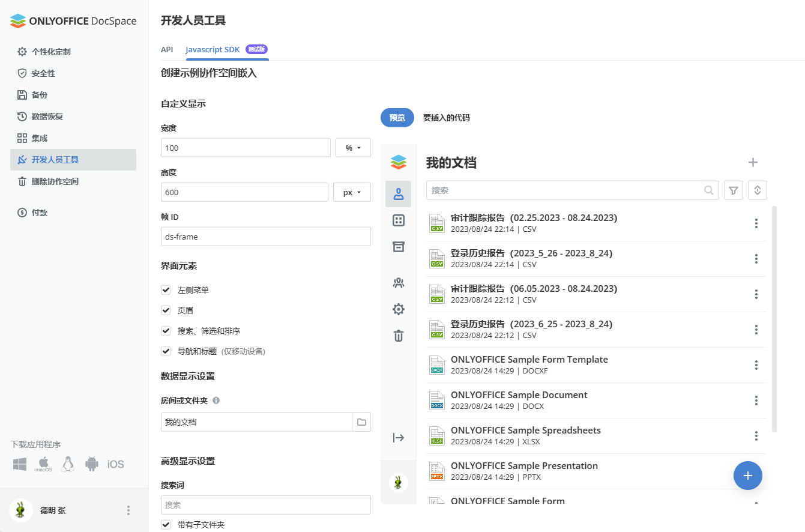This screenshot has height=532, width=805.
Task: Click the folder browse icon
Action: [x=361, y=422]
